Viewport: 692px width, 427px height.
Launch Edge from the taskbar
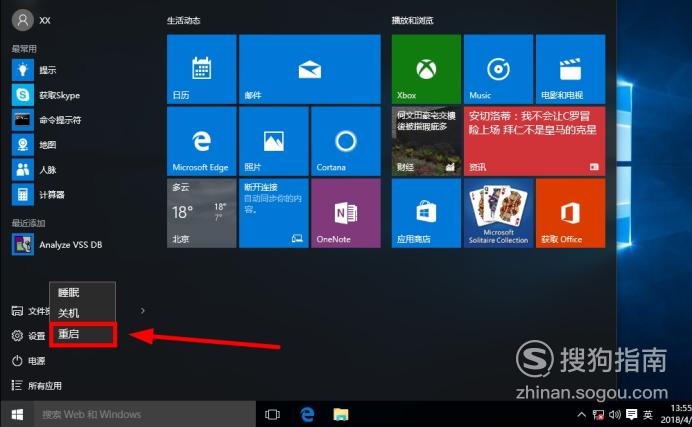(x=307, y=414)
